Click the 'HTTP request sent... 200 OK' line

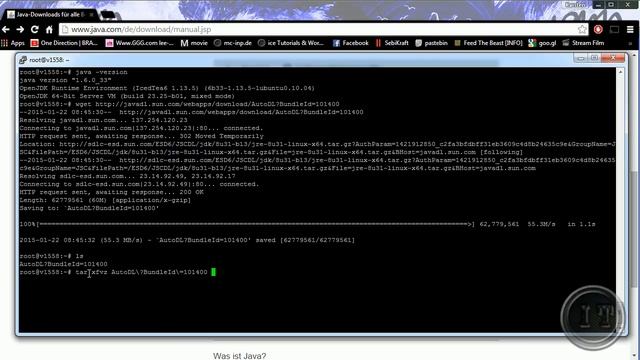coord(111,192)
